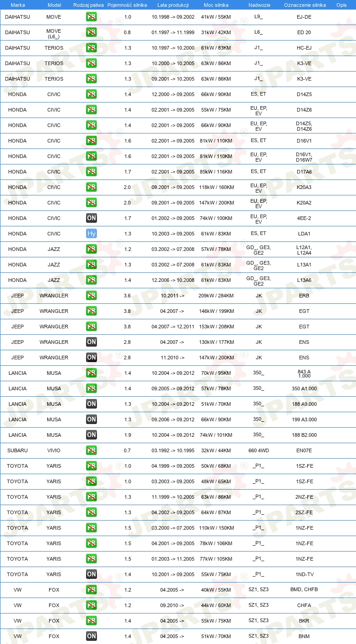Click the EN07E engine code cell
The image size is (356, 644).
[304, 450]
